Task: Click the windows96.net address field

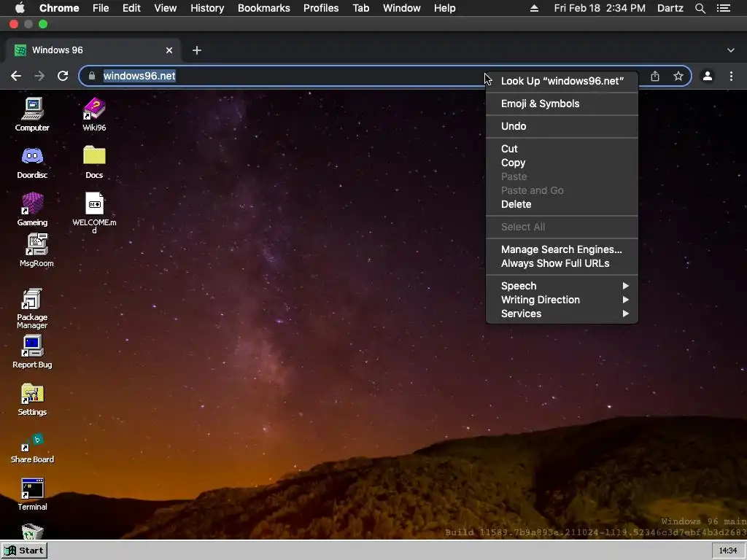Action: [x=385, y=76]
